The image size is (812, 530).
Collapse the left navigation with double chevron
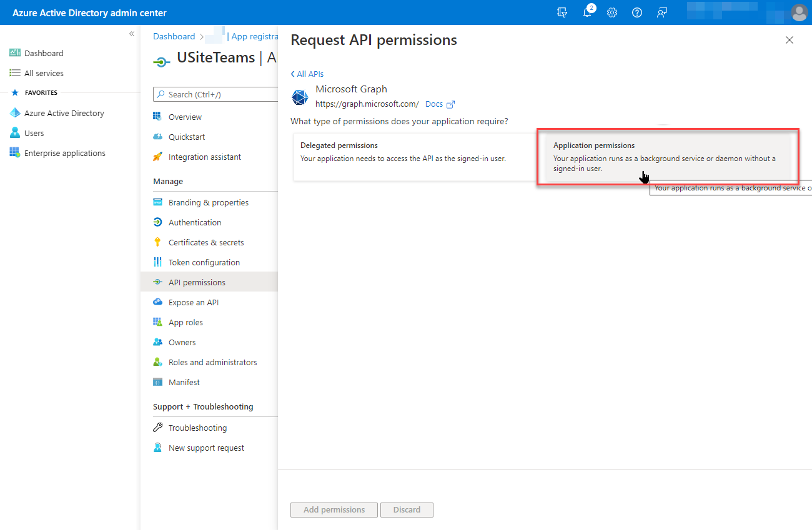(132, 34)
